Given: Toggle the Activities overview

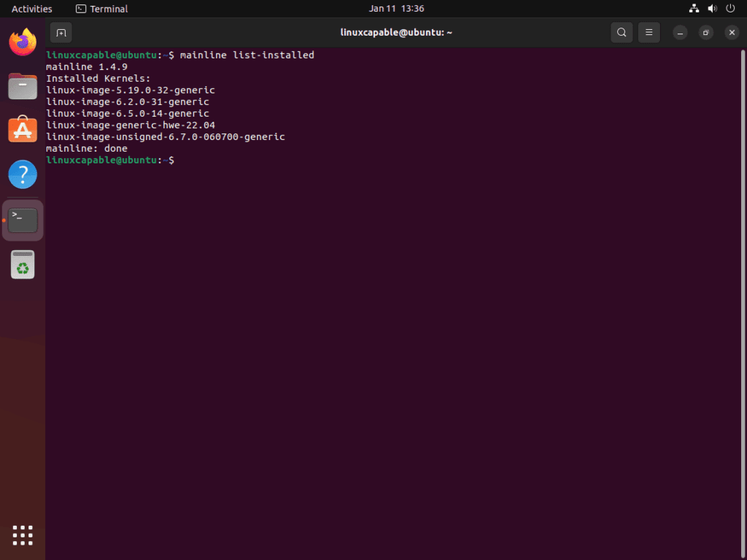Looking at the screenshot, I should tap(31, 8).
